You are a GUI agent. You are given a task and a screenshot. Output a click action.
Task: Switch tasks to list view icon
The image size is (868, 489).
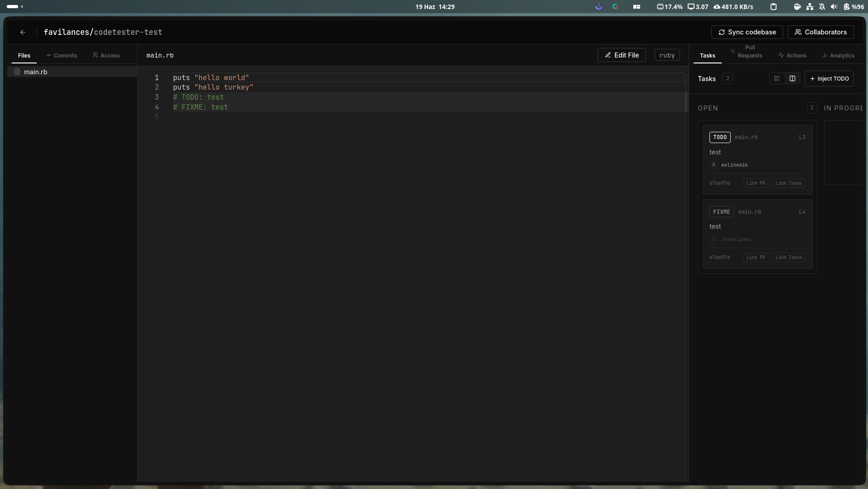pyautogui.click(x=777, y=78)
